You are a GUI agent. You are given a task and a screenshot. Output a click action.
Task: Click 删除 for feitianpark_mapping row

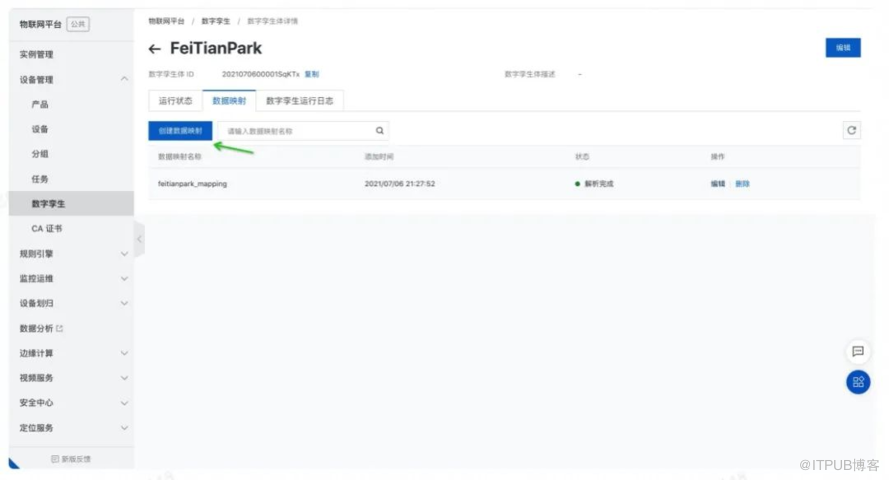(x=742, y=184)
